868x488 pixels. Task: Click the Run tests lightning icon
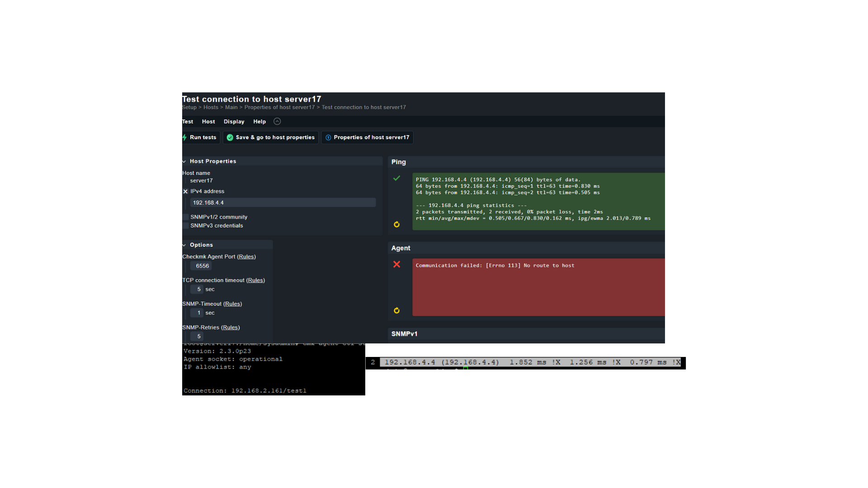[184, 137]
